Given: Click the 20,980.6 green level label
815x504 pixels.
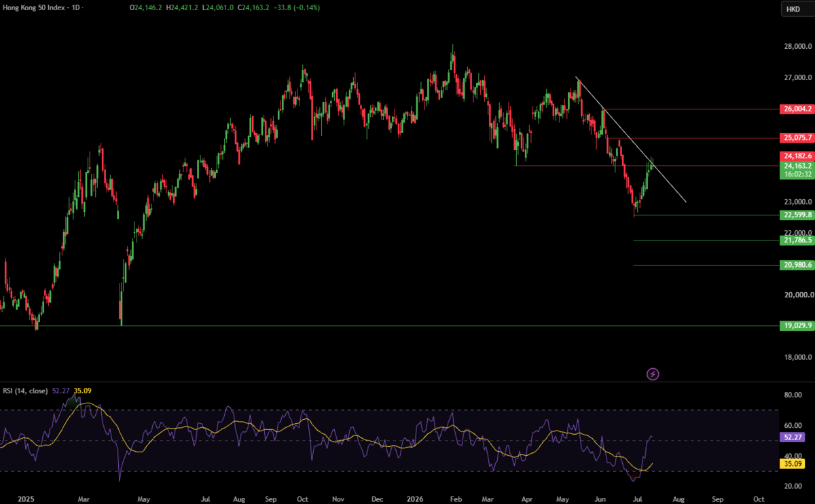Looking at the screenshot, I should click(x=797, y=265).
